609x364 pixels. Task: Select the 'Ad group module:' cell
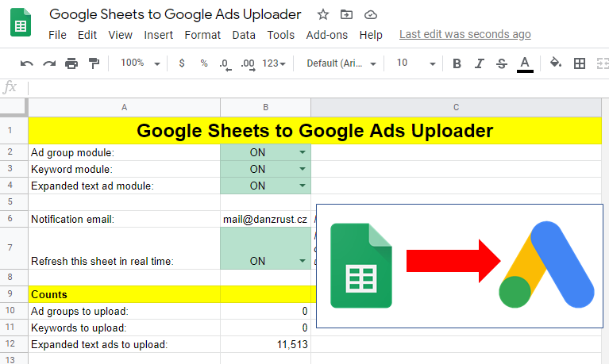[x=125, y=152]
